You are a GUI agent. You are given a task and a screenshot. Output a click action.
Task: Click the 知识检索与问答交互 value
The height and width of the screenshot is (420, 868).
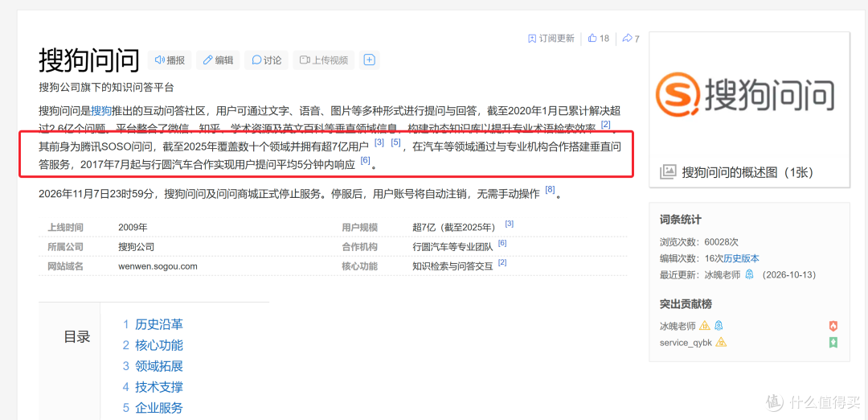(452, 266)
